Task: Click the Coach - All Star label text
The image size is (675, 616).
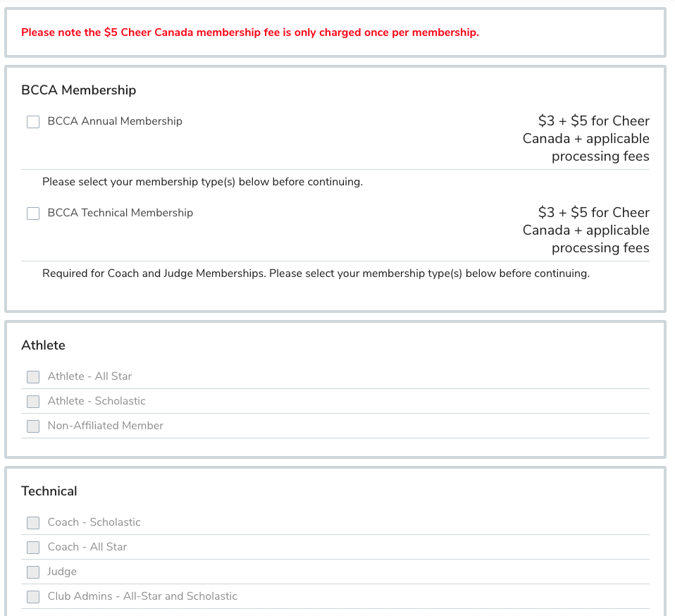Action: click(x=87, y=547)
